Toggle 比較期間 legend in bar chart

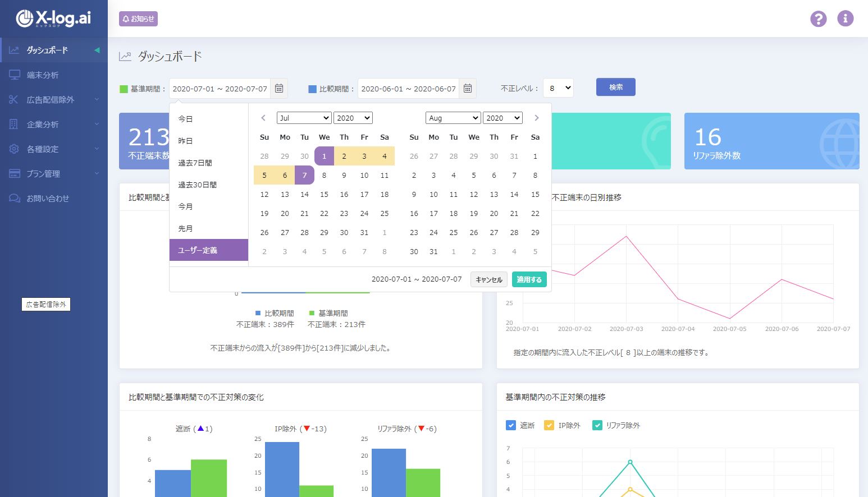[275, 313]
